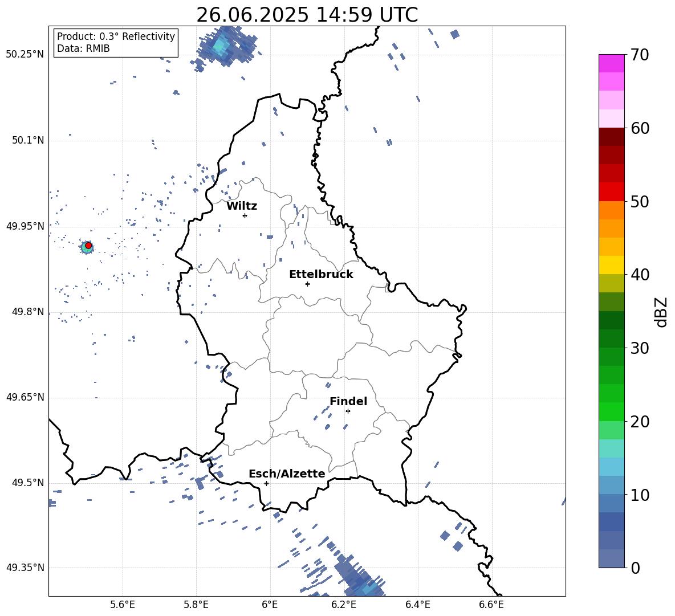Click the Findel city label
The height and width of the screenshot is (616, 675).
[348, 401]
